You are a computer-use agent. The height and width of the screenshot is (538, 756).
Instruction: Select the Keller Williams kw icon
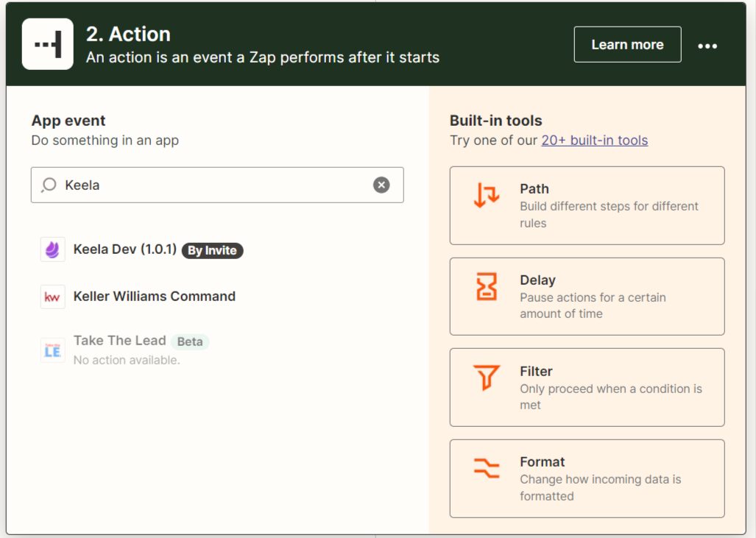click(52, 297)
